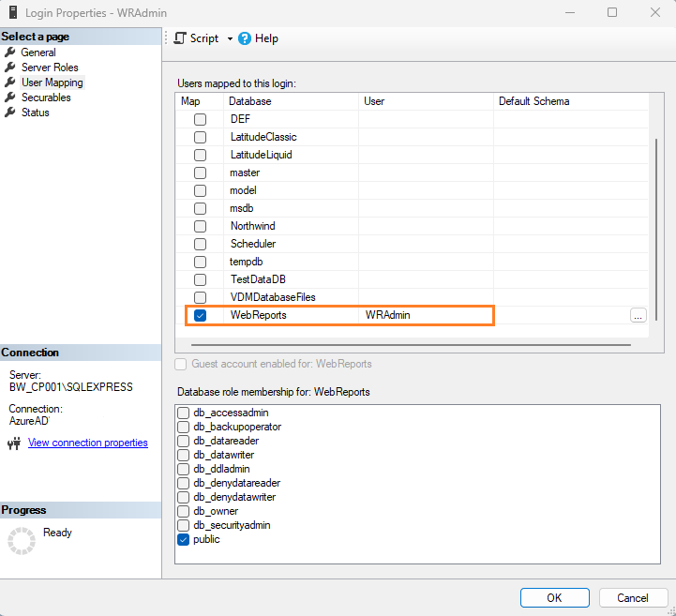Click the wrench icon beside Server Roles
Viewport: 676px width, 616px height.
tap(10, 68)
